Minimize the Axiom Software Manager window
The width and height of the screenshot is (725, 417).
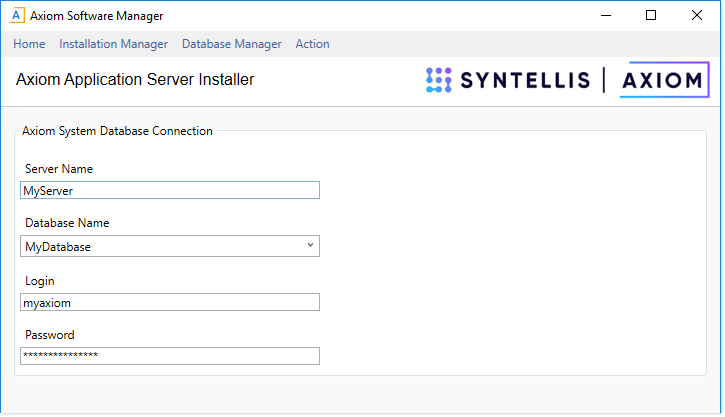point(605,16)
